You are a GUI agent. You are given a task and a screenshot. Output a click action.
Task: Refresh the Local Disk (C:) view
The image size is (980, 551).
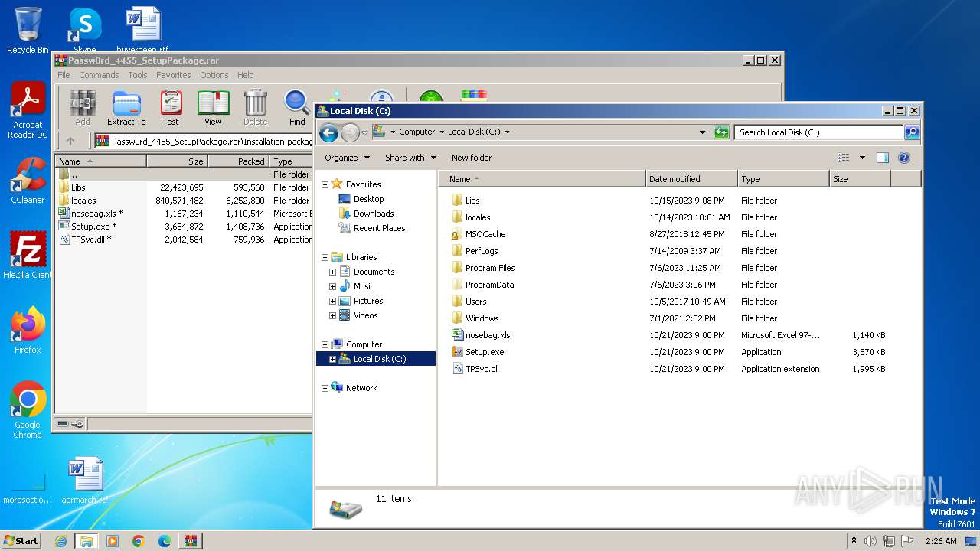tap(721, 132)
